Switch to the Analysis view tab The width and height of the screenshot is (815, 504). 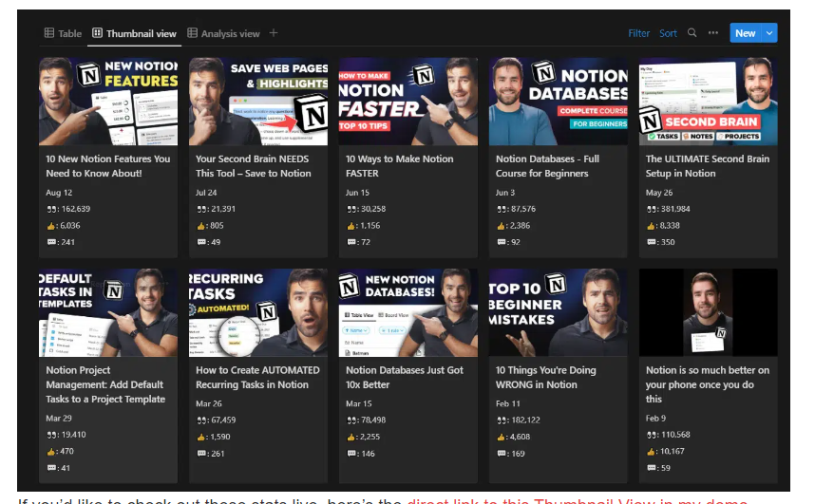click(x=230, y=33)
